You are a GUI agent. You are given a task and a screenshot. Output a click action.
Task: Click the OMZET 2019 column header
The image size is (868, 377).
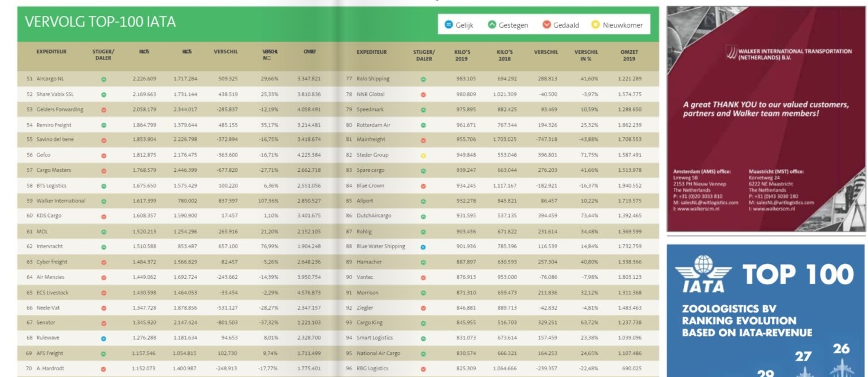(628, 55)
